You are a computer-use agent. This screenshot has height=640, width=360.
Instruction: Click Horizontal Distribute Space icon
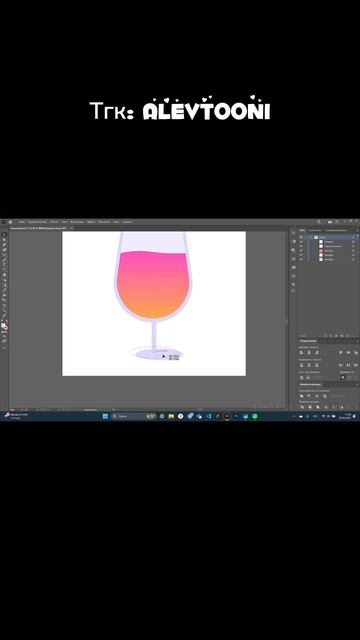coord(308,378)
